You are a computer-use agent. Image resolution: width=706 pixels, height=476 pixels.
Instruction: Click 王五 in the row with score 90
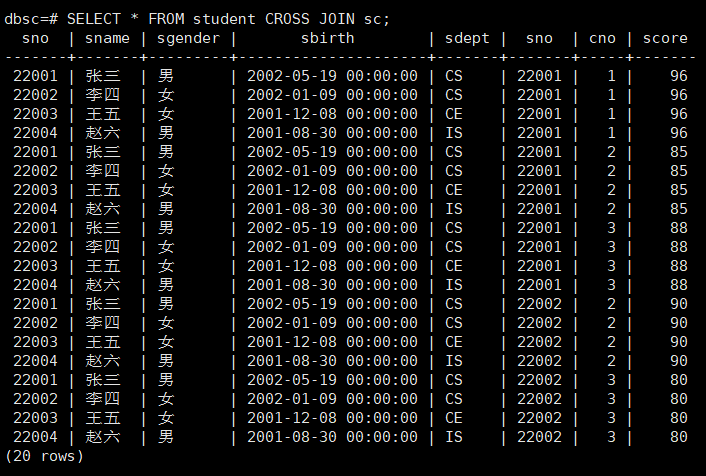pyautogui.click(x=101, y=342)
